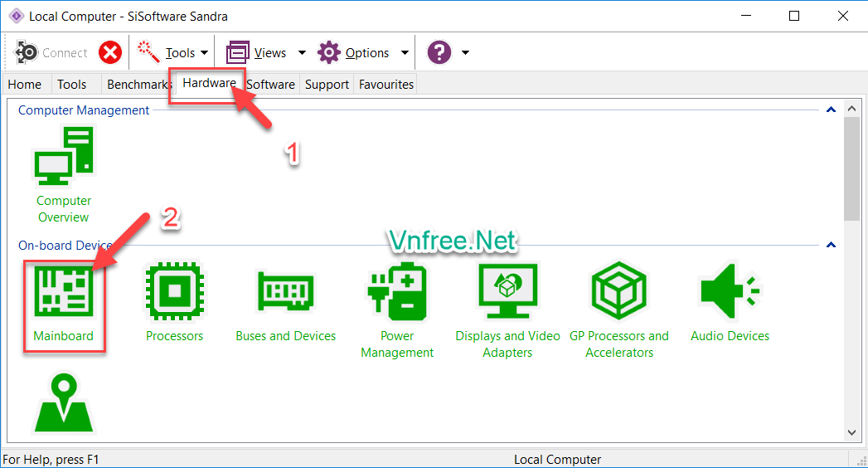Click the purple Help question button
The width and height of the screenshot is (868, 468).
(439, 53)
